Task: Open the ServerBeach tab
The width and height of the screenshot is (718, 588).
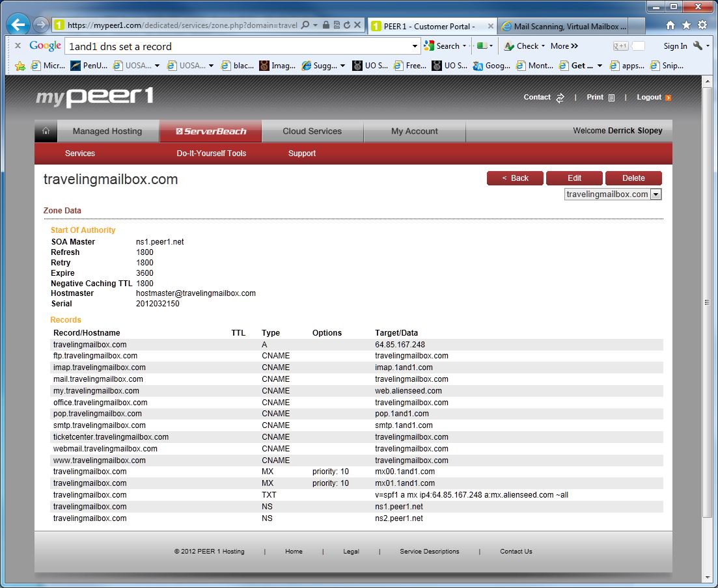Action: (211, 131)
